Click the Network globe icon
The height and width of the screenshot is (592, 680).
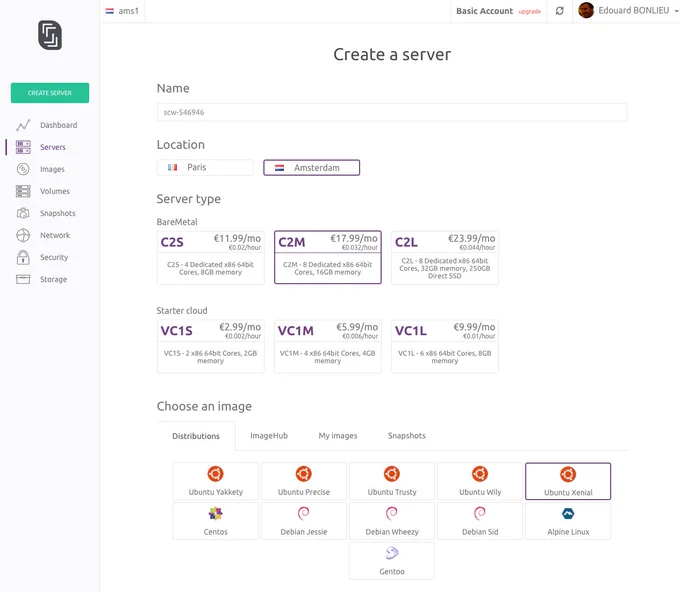[x=23, y=235]
